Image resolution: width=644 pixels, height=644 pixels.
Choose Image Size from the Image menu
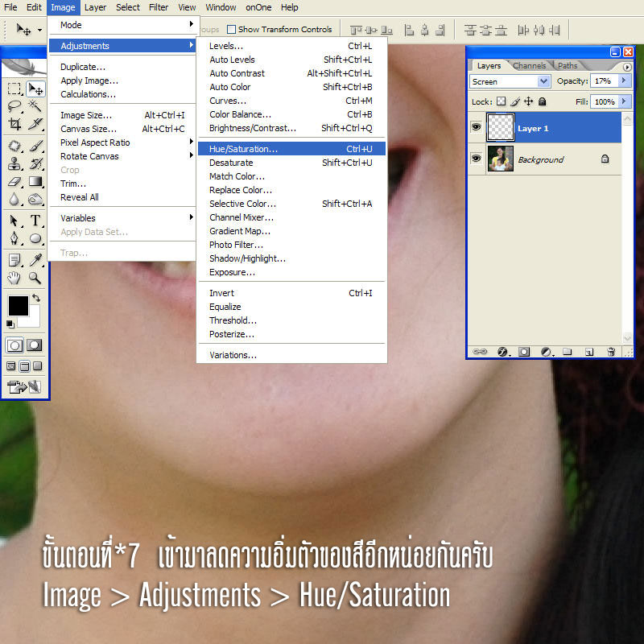(122, 115)
